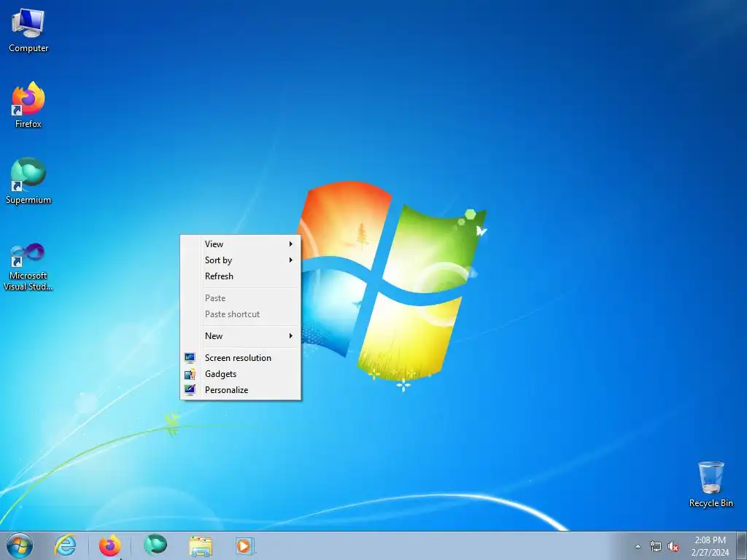Viewport: 747px width, 560px height.
Task: Choose Refresh in the context menu
Action: click(241, 276)
